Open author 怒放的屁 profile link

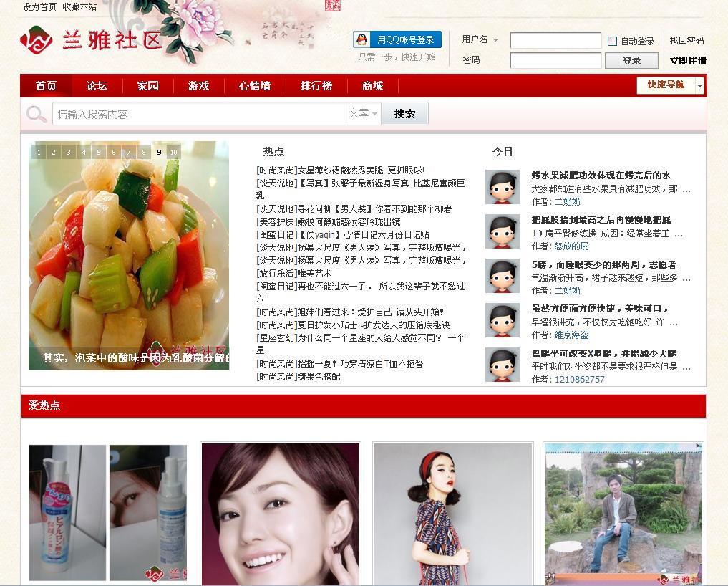(571, 246)
